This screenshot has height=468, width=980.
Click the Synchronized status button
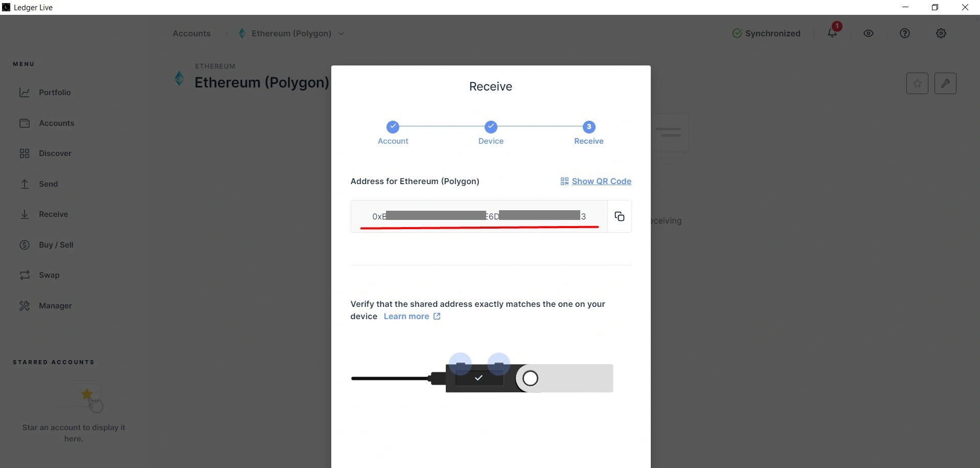coord(766,33)
